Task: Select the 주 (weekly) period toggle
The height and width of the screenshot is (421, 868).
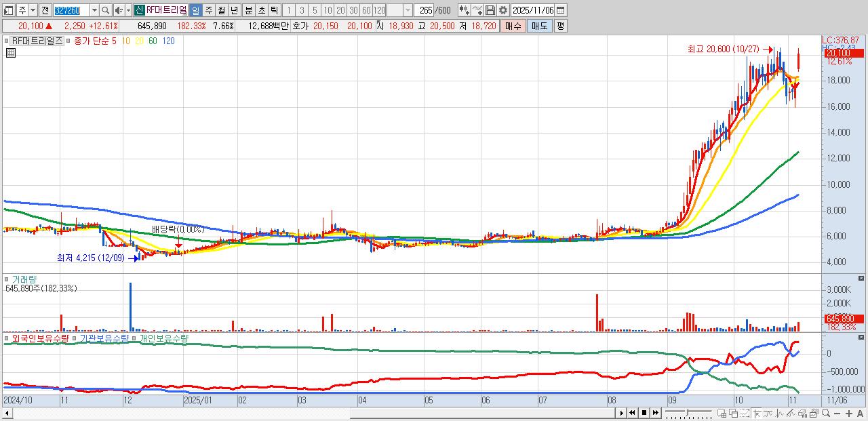Action: point(209,10)
